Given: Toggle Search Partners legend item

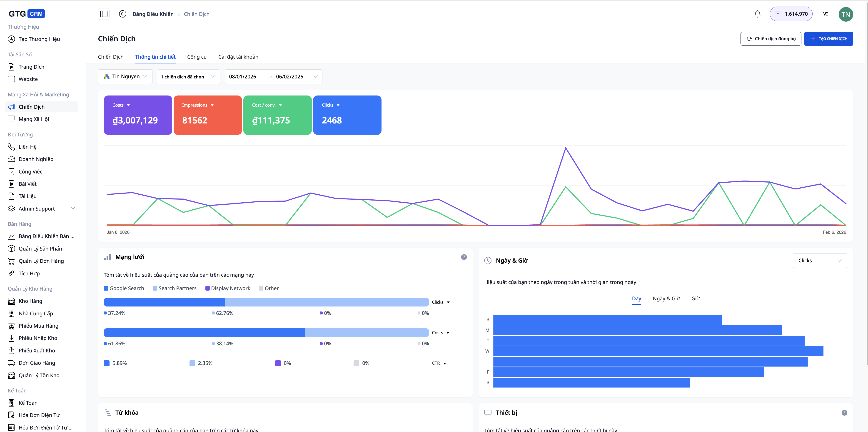Looking at the screenshot, I should pos(175,288).
